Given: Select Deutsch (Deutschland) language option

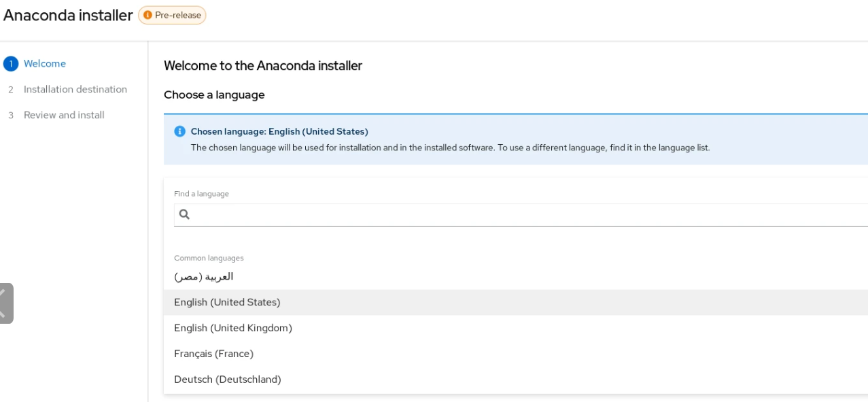Looking at the screenshot, I should pyautogui.click(x=228, y=380).
